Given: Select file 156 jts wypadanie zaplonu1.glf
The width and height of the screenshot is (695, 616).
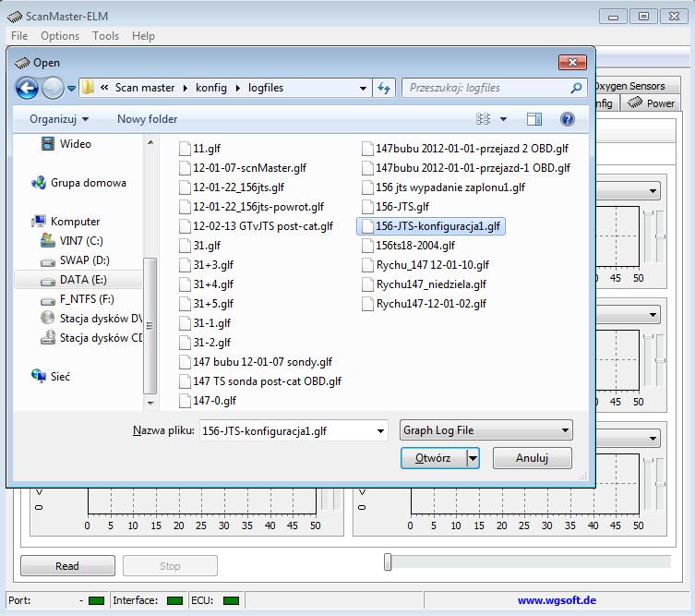Looking at the screenshot, I should 444,187.
